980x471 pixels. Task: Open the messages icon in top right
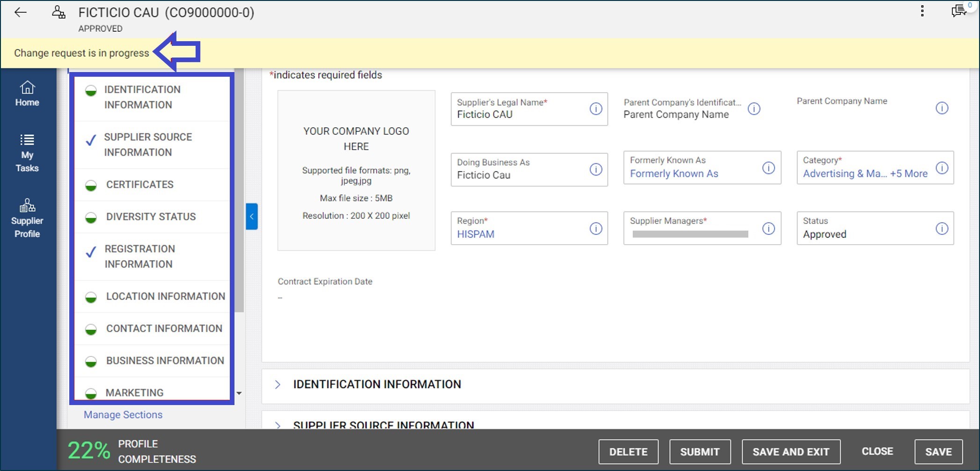[958, 10]
